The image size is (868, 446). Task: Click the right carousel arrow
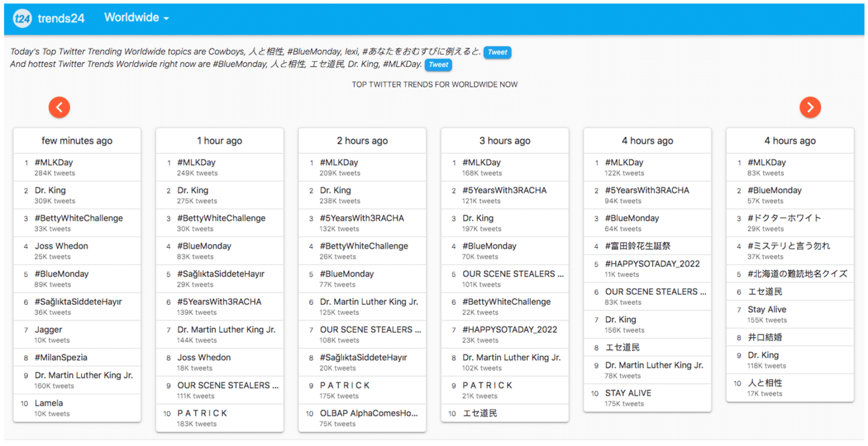tap(810, 107)
